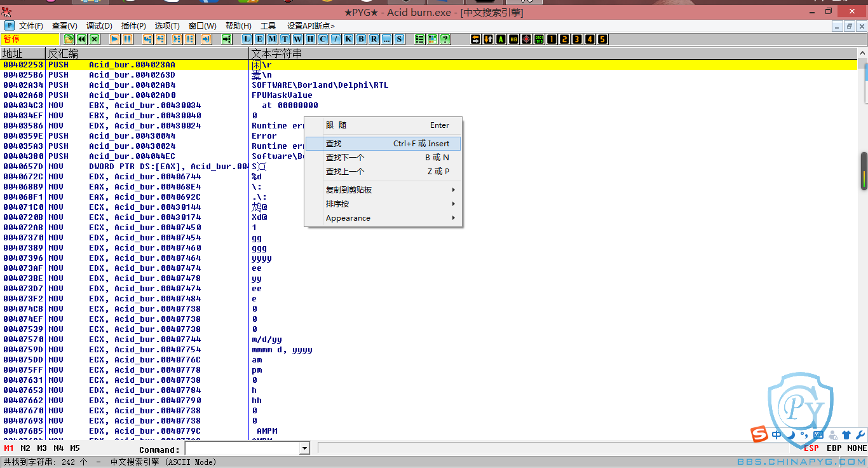The height and width of the screenshot is (468, 868).
Task: Click the Appearance color grid icon
Action: (433, 39)
